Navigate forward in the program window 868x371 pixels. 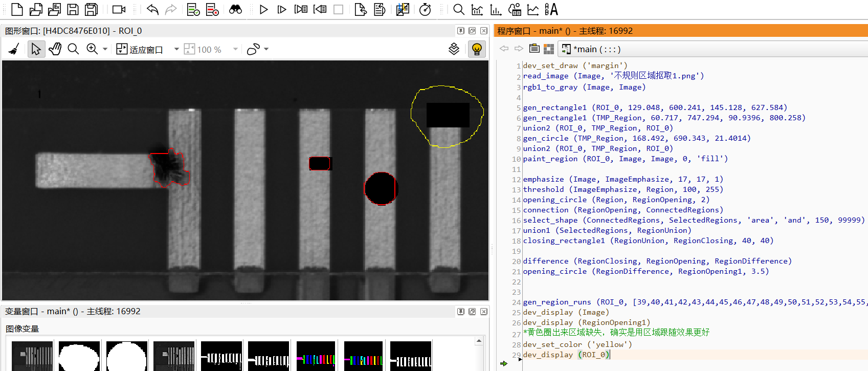(519, 49)
